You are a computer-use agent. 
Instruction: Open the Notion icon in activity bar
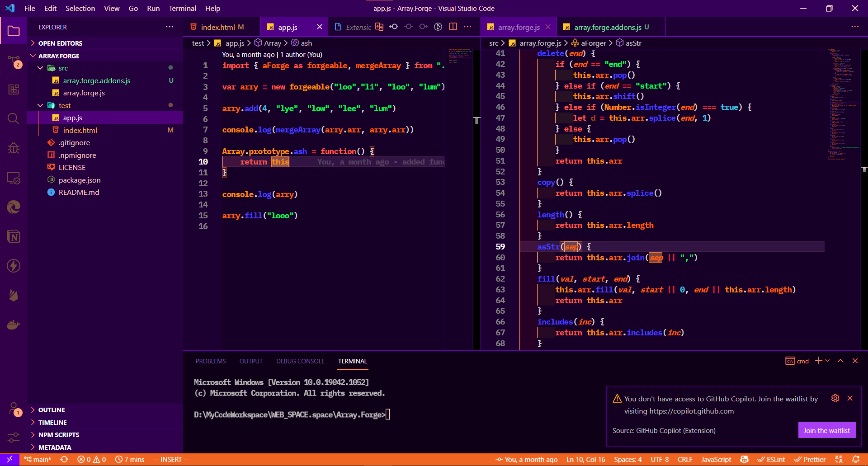pyautogui.click(x=14, y=236)
